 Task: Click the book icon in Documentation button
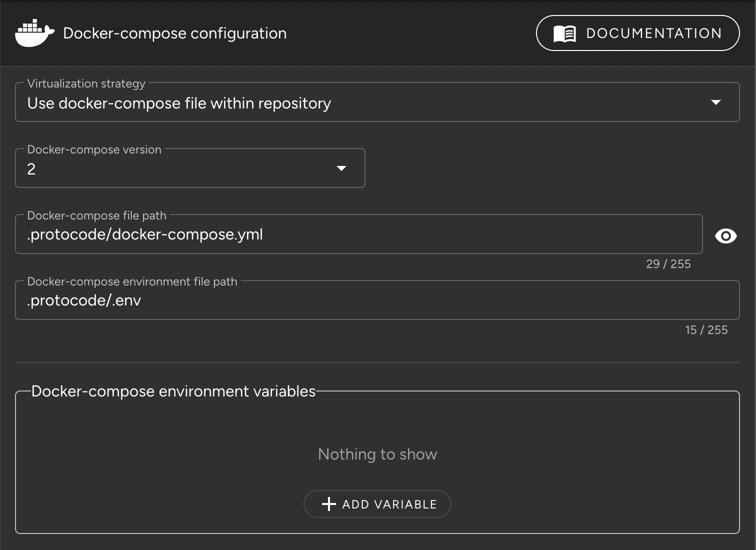point(564,33)
